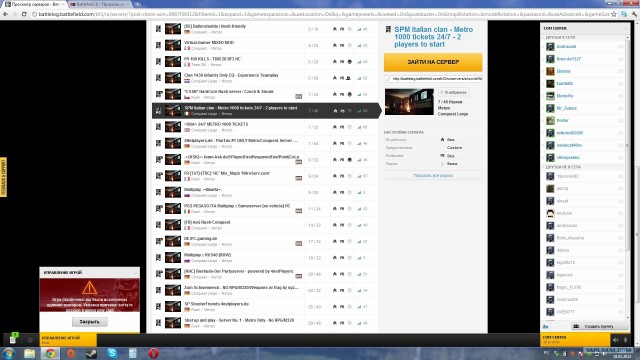Switch to the second Battlefield 3 browser tab

click(x=100, y=4)
